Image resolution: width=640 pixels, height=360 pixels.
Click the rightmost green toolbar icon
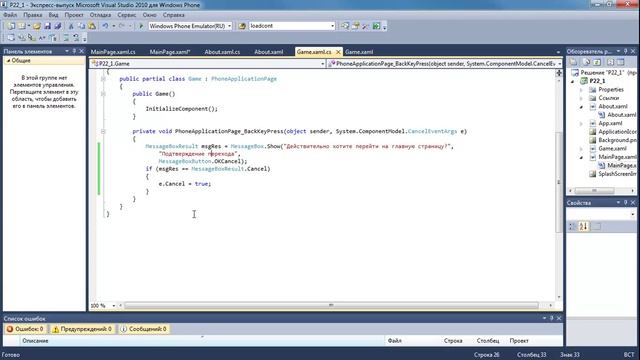click(376, 26)
